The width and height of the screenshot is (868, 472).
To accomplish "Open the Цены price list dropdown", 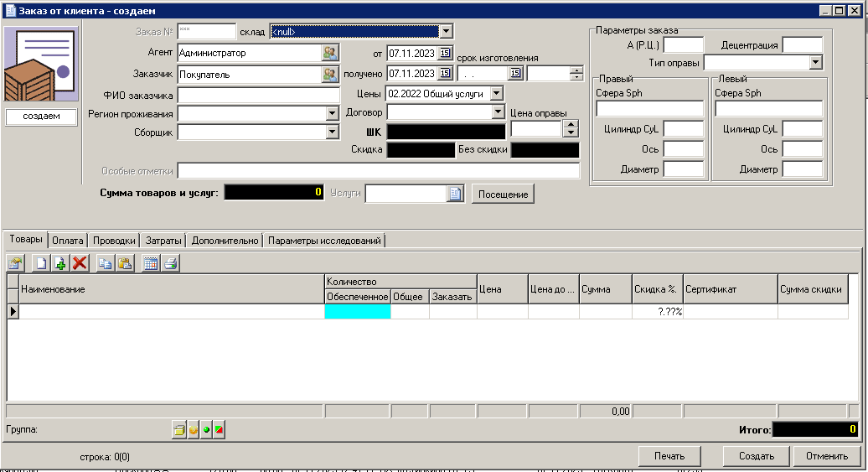I will [496, 93].
